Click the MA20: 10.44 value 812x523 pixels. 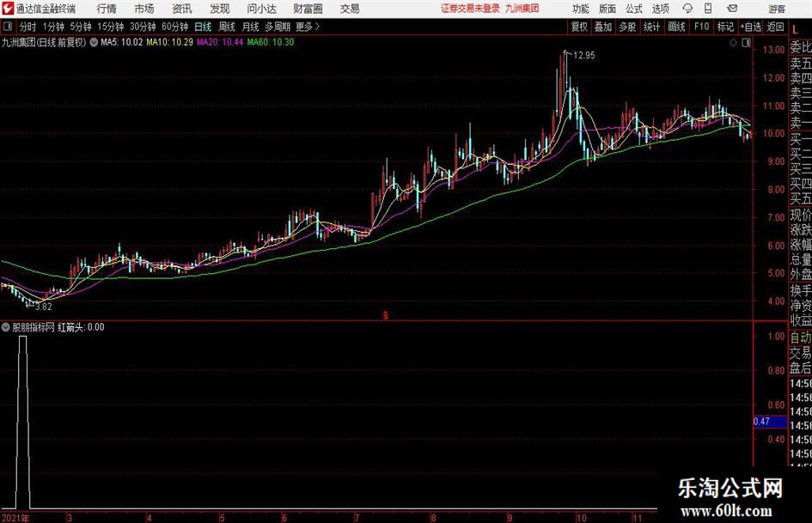coord(220,42)
